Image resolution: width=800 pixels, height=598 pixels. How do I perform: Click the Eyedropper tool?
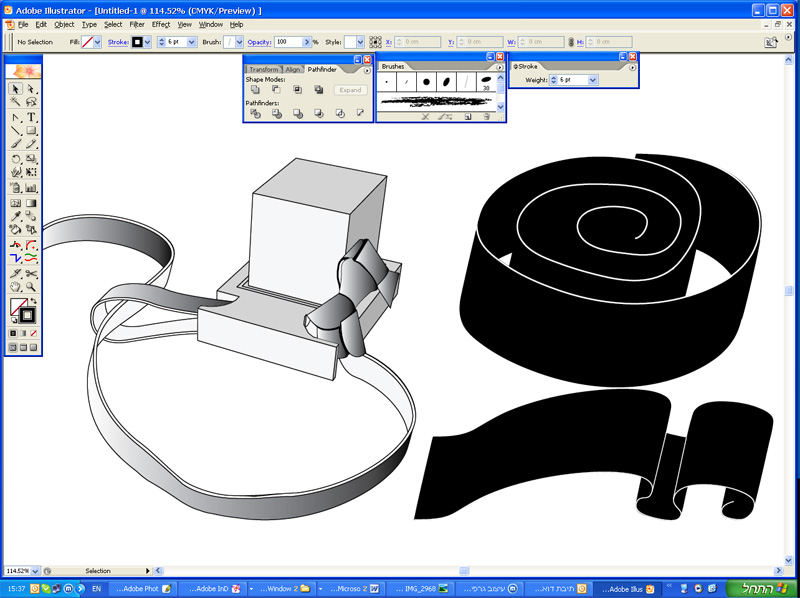(16, 216)
